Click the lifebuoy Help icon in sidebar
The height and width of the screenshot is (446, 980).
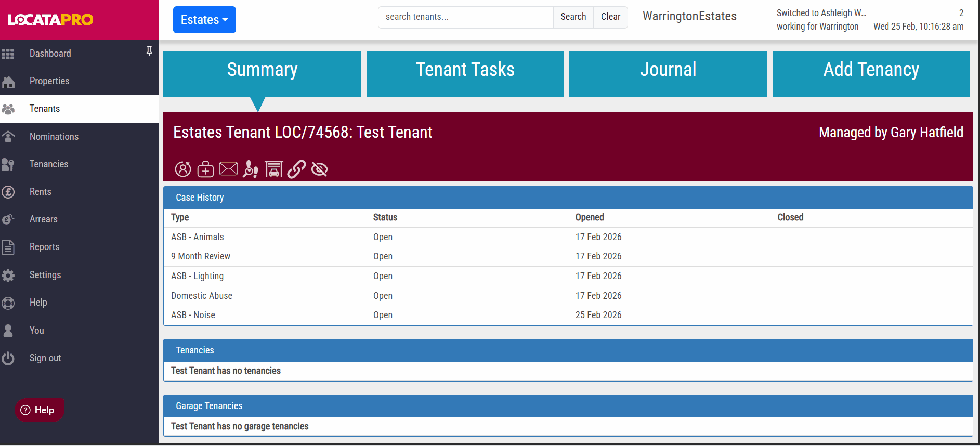click(8, 303)
